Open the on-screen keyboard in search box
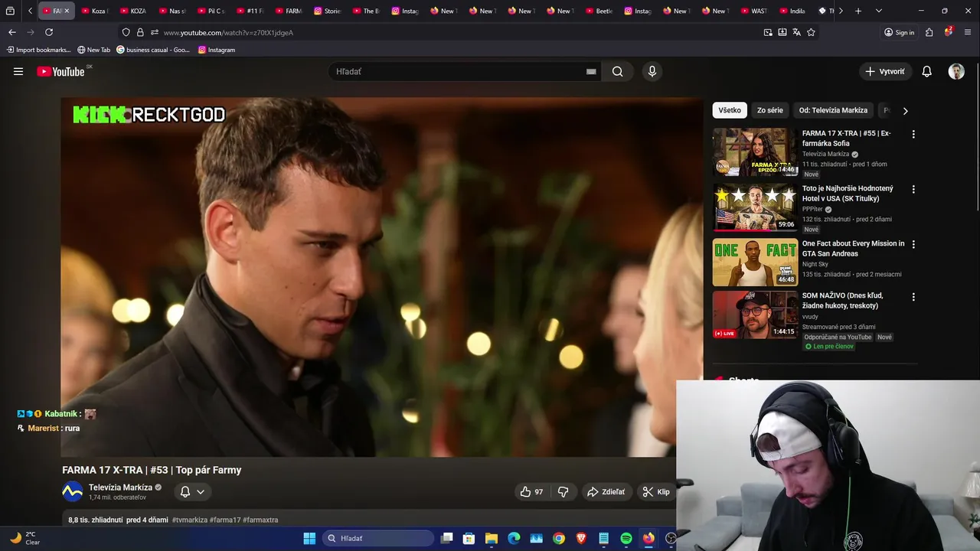 (591, 71)
